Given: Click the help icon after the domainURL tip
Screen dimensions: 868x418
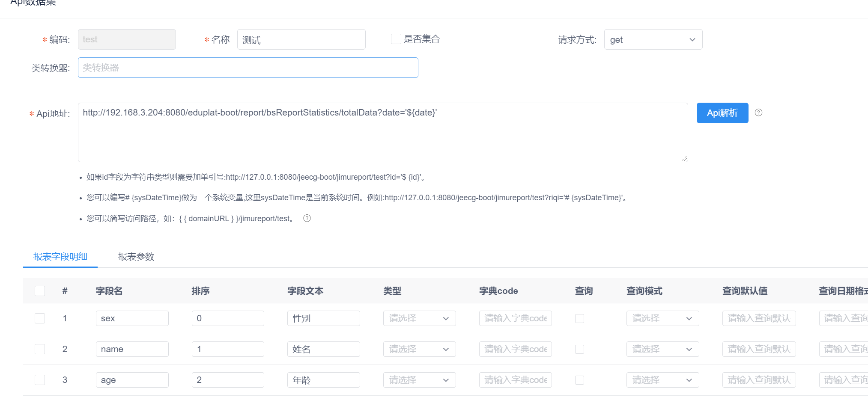Looking at the screenshot, I should [307, 218].
